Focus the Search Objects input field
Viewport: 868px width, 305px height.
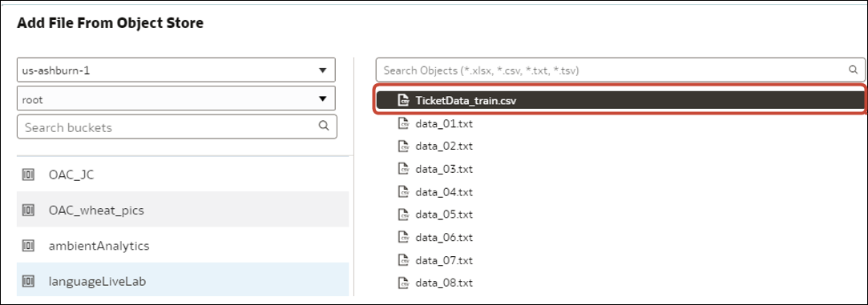pyautogui.click(x=620, y=70)
